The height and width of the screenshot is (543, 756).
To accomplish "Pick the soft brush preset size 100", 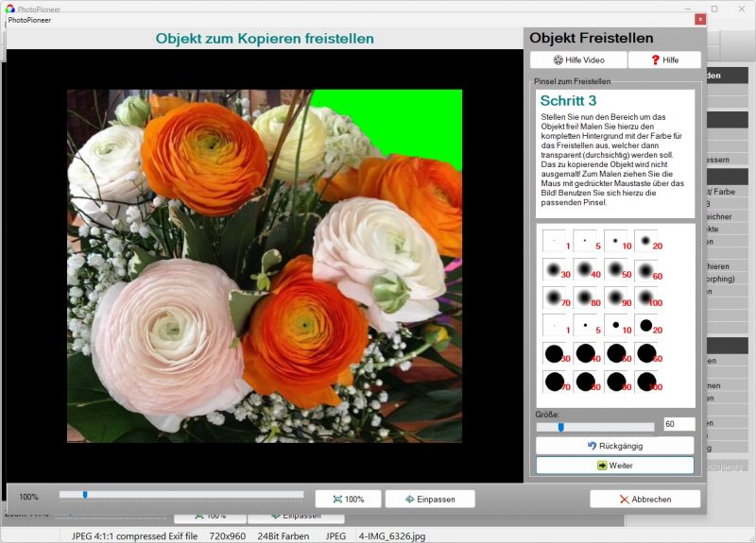I will click(x=647, y=297).
